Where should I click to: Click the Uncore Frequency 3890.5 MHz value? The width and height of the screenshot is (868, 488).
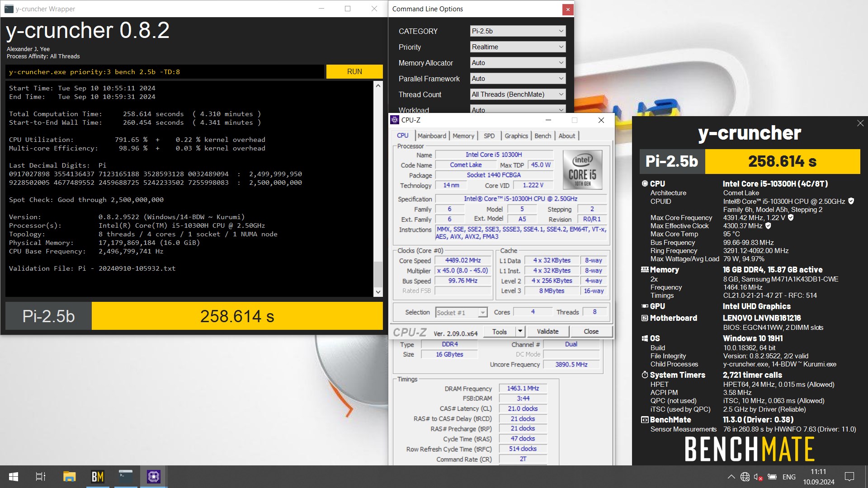(x=571, y=364)
